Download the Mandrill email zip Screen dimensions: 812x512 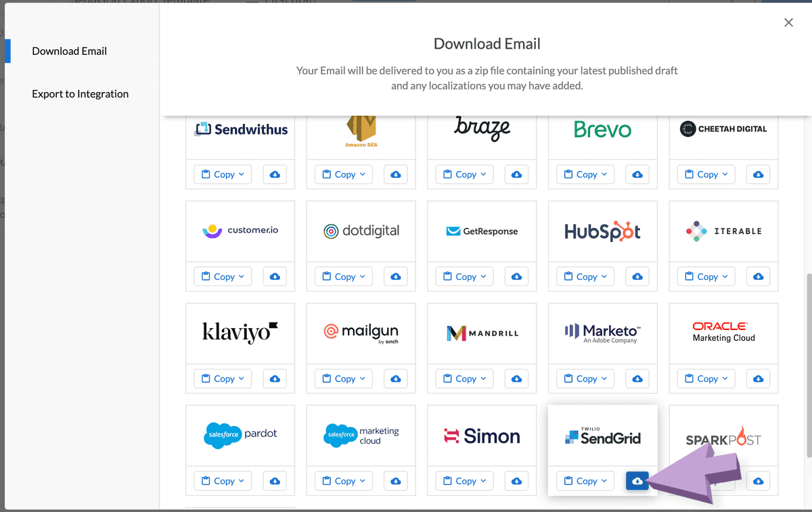click(516, 379)
